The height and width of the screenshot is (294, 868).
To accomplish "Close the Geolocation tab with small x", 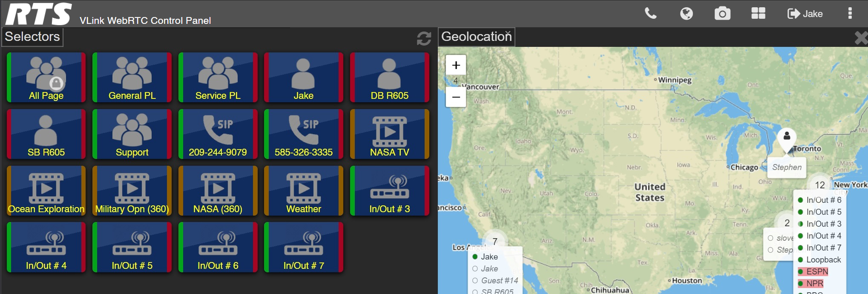I will (x=508, y=32).
